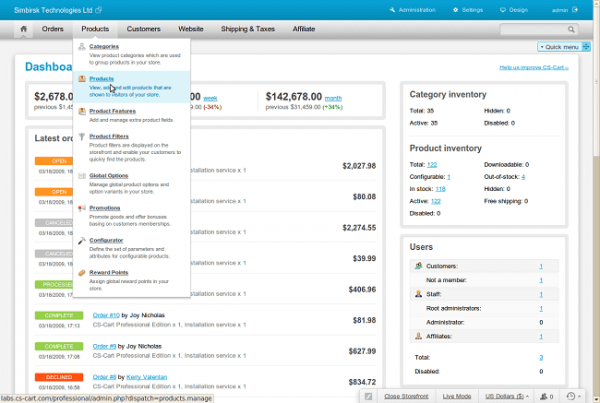Select the Promotions megaphone icon

[82, 208]
